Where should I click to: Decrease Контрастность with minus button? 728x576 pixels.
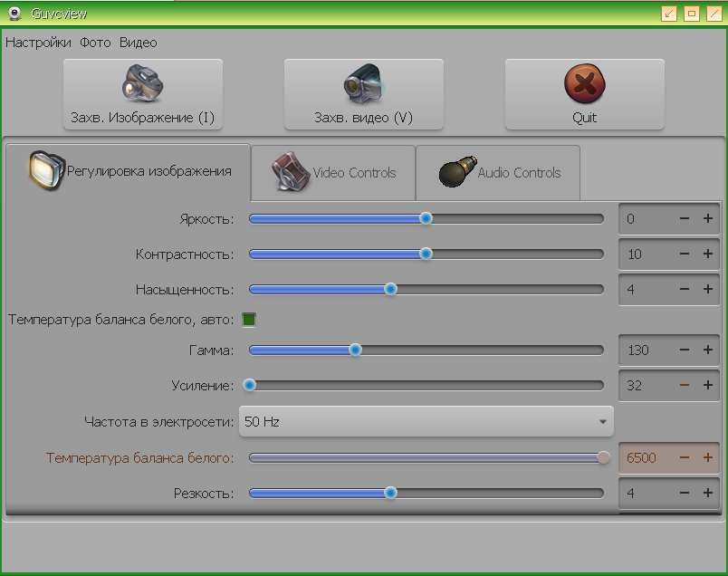[x=685, y=254]
